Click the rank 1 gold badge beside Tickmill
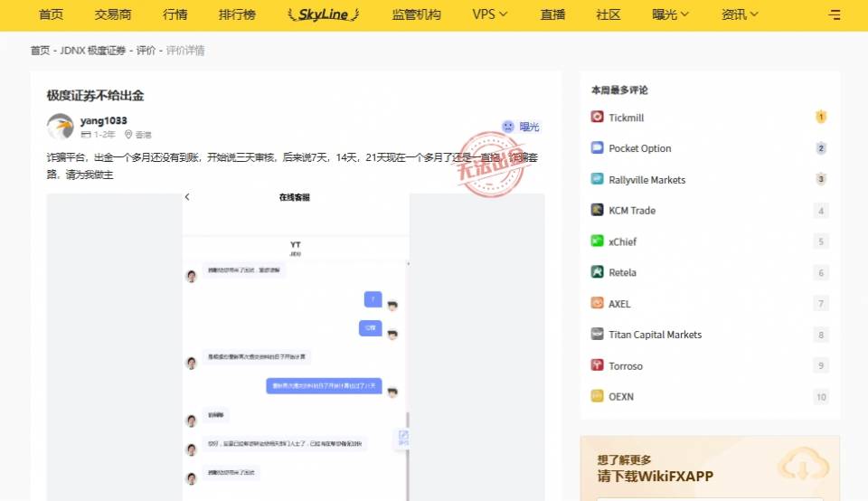The width and height of the screenshot is (868, 501). pyautogui.click(x=821, y=117)
